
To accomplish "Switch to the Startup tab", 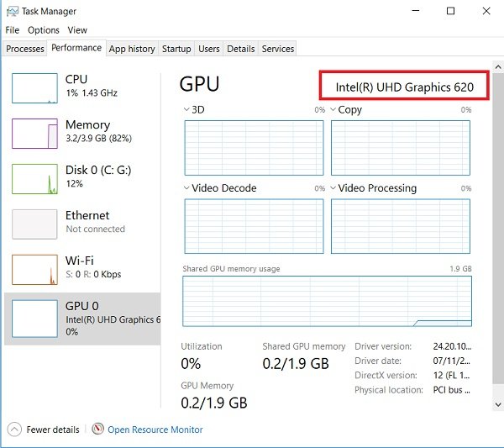I will tap(176, 49).
